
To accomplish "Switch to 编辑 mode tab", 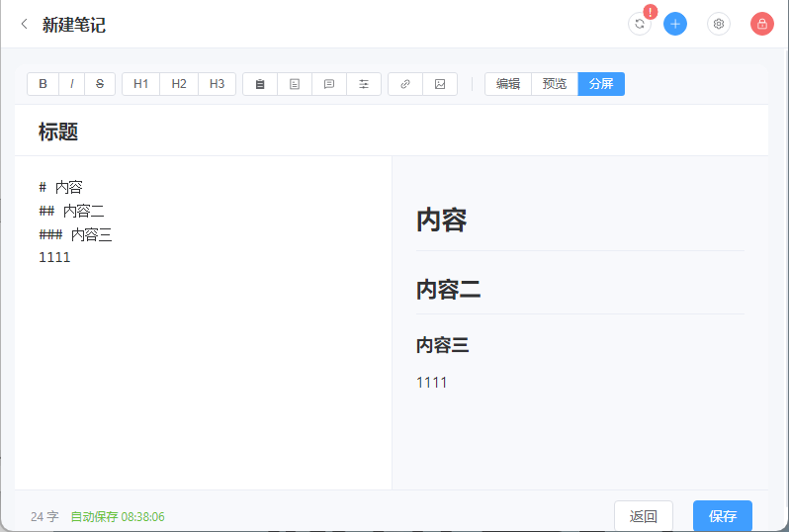I will pos(508,83).
